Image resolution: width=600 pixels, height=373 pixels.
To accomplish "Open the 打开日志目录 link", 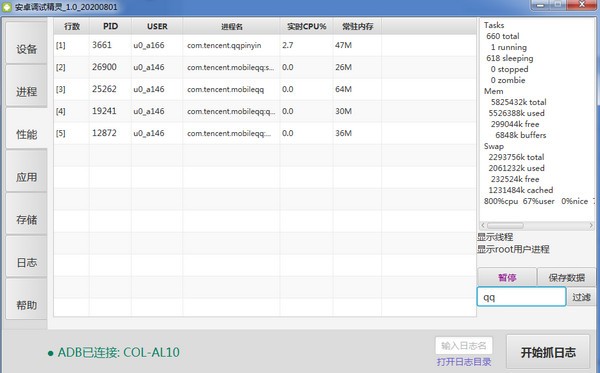I will pos(464,362).
